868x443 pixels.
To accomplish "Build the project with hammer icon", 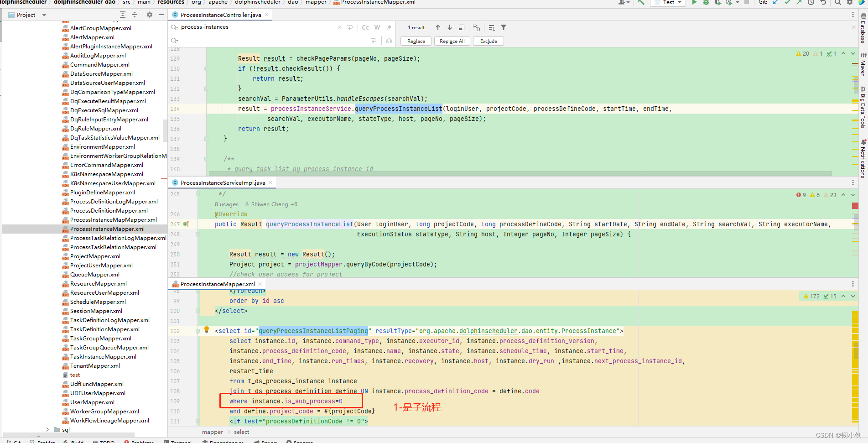I will click(641, 2).
